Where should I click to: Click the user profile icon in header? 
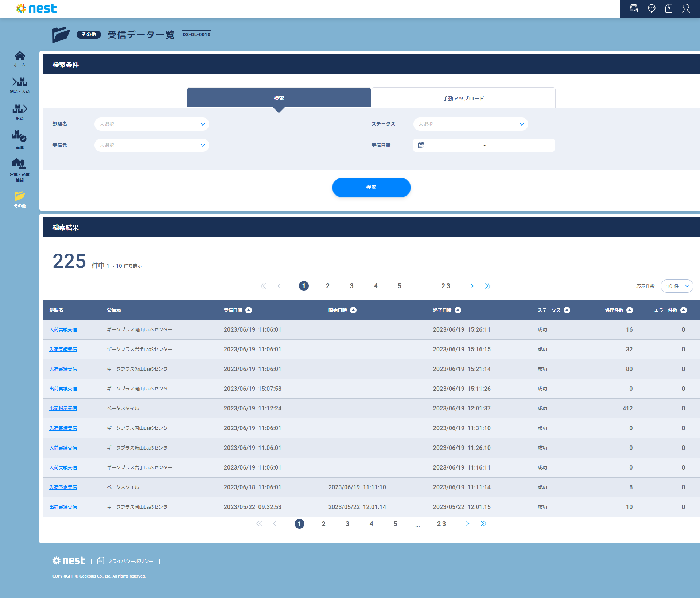(x=686, y=9)
